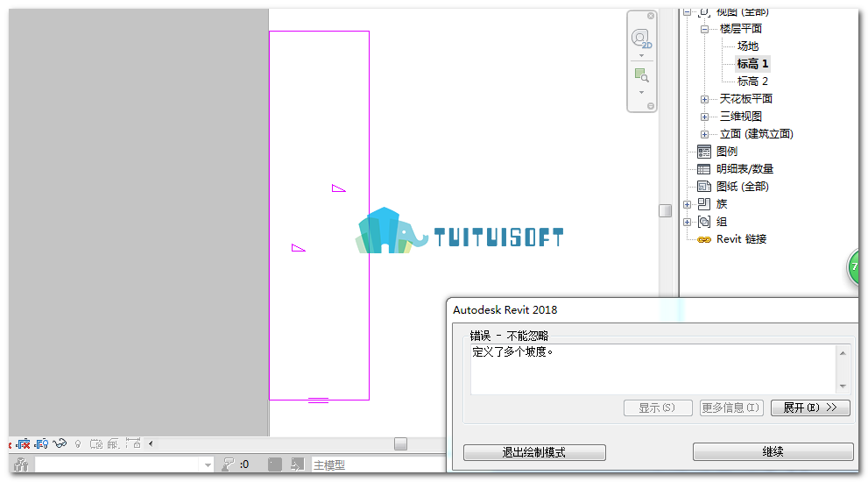Screen dimensions: 868x482
Task: Expand the 三维视图 node
Action: click(705, 117)
